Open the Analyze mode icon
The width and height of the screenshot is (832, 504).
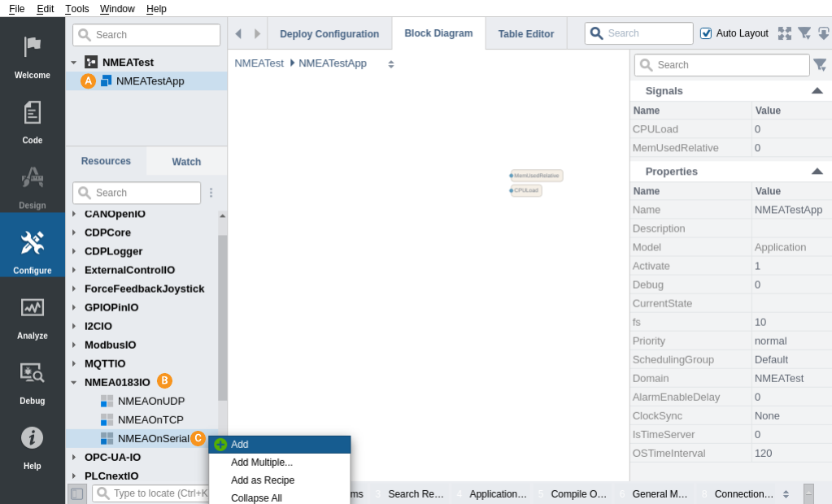[x=33, y=308]
